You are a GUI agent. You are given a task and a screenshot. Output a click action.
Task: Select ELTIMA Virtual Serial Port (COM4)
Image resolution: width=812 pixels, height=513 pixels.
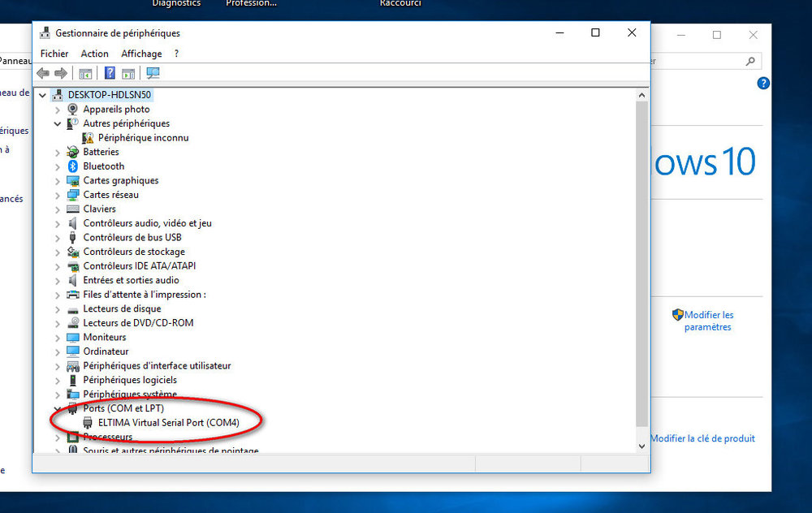pos(169,422)
